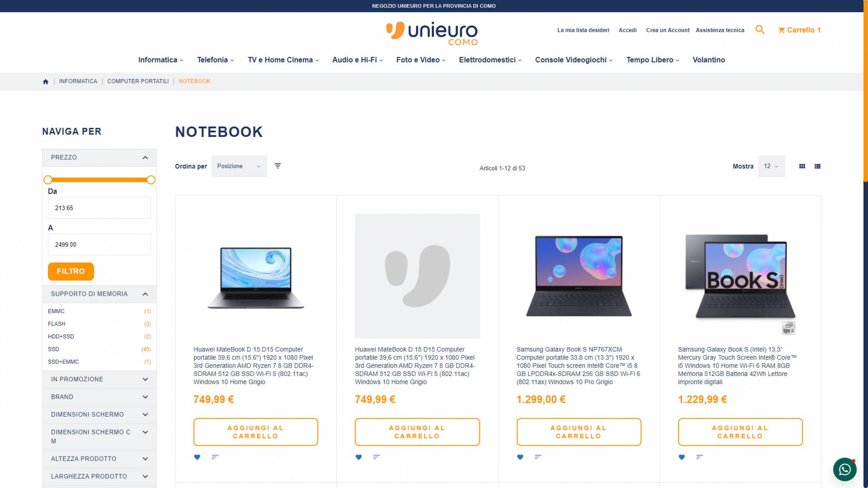Open the Carrello shopping cart
The width and height of the screenshot is (868, 488).
click(800, 30)
